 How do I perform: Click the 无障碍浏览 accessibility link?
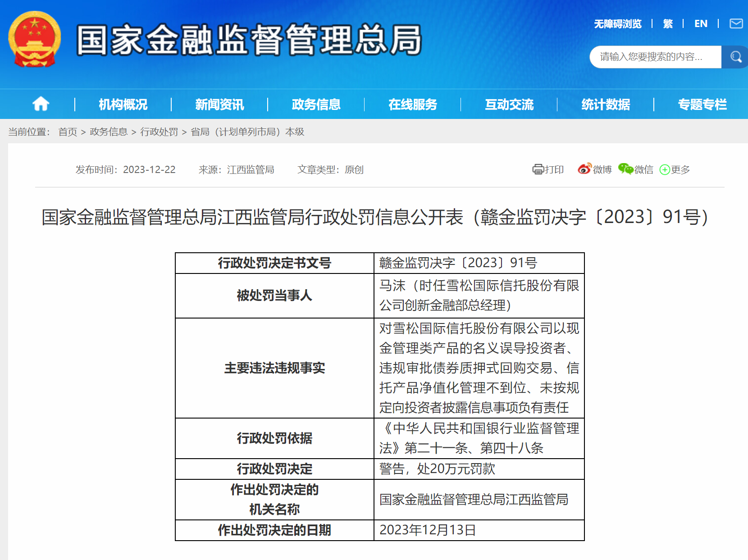click(x=617, y=24)
